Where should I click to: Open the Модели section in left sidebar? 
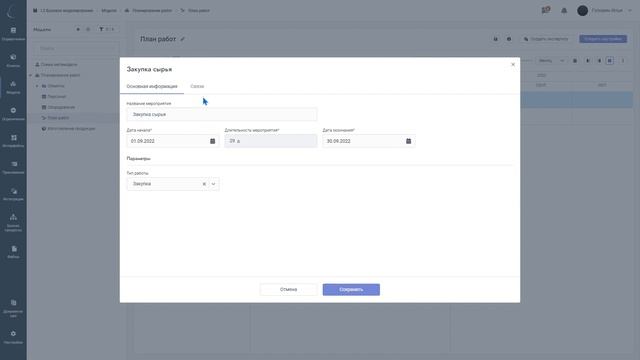13,87
